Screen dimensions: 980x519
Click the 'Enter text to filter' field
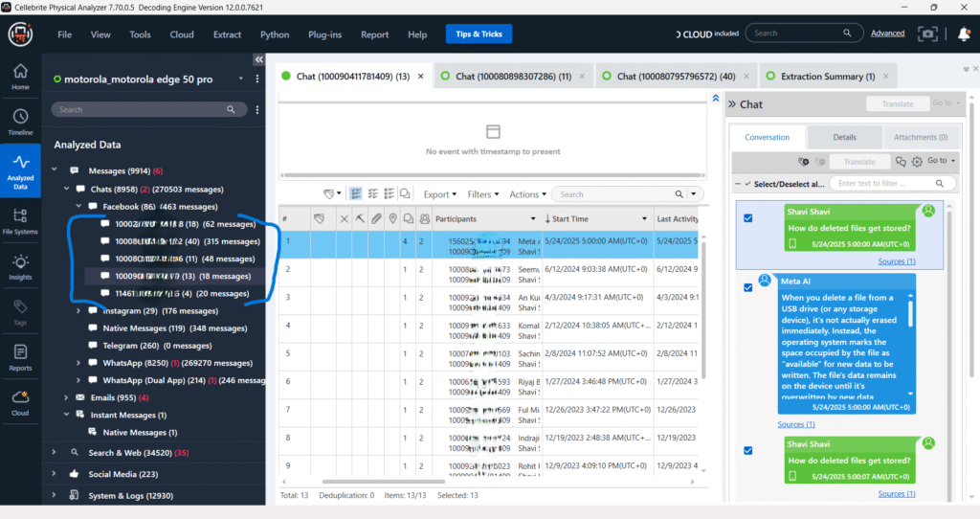coord(892,183)
